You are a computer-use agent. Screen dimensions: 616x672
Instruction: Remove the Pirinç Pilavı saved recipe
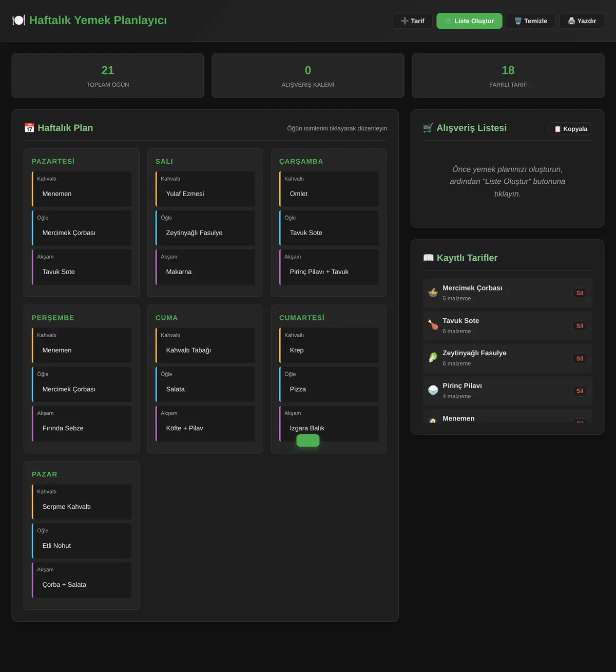pyautogui.click(x=580, y=391)
